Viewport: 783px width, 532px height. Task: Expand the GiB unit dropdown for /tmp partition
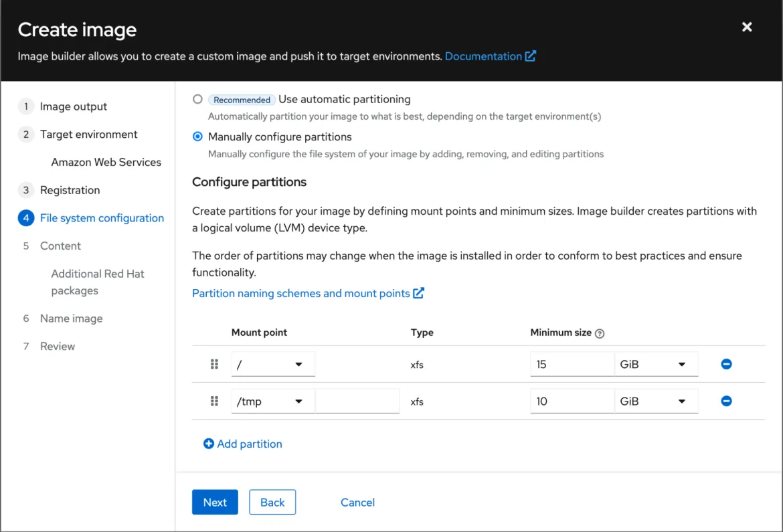[656, 402]
